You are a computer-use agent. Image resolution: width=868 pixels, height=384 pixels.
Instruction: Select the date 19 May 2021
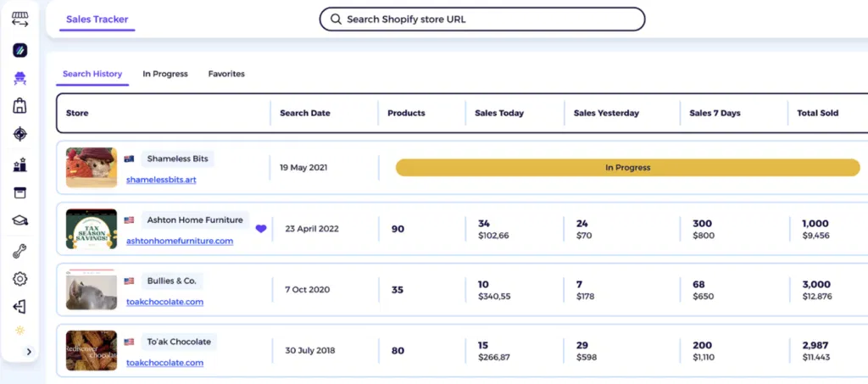coord(303,168)
